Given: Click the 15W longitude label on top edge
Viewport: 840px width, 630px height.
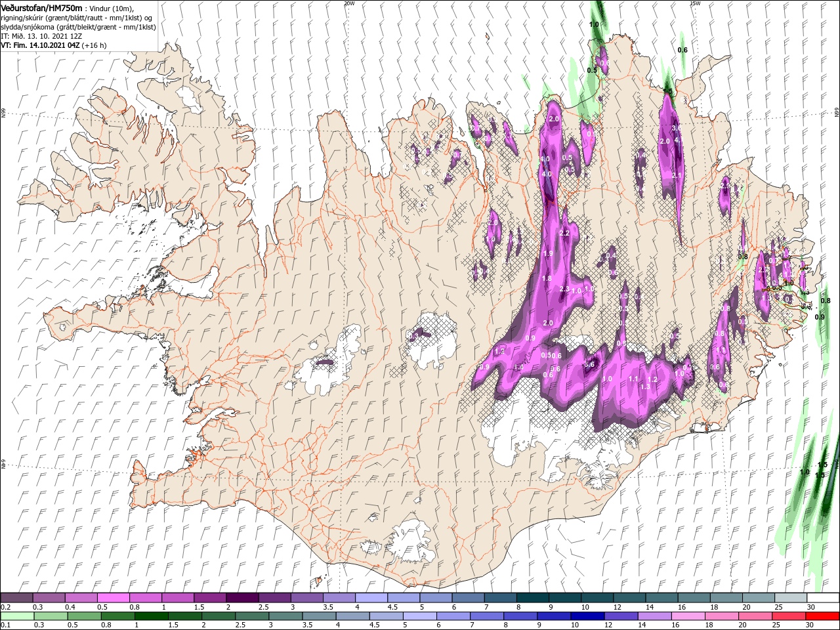Looking at the screenshot, I should click(695, 3).
